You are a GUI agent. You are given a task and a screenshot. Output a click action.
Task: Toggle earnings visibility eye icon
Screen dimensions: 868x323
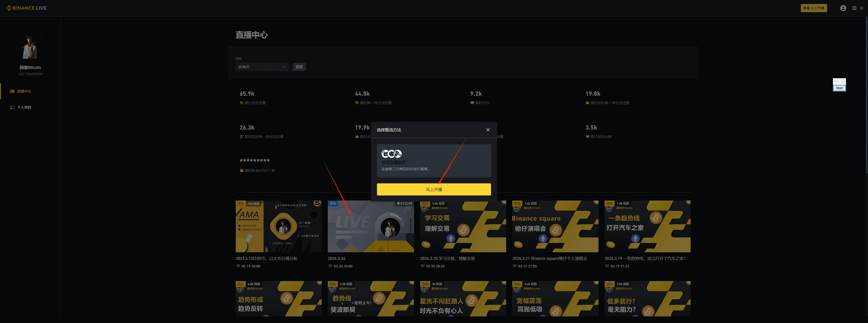click(273, 170)
